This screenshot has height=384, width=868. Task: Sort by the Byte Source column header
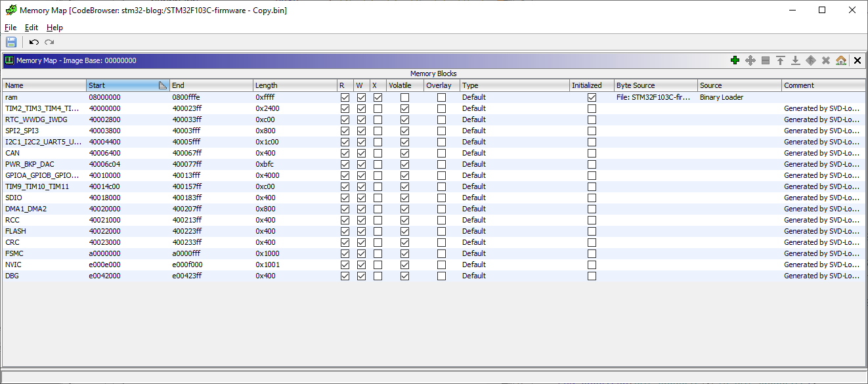[x=656, y=85]
